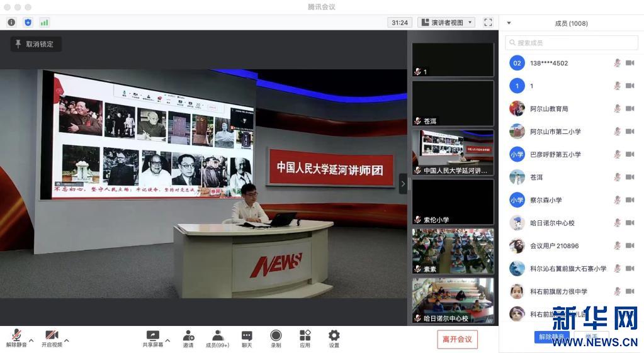Click camera icon for 科右前旗居力很中学
This screenshot has width=644, height=353.
coord(630,291)
